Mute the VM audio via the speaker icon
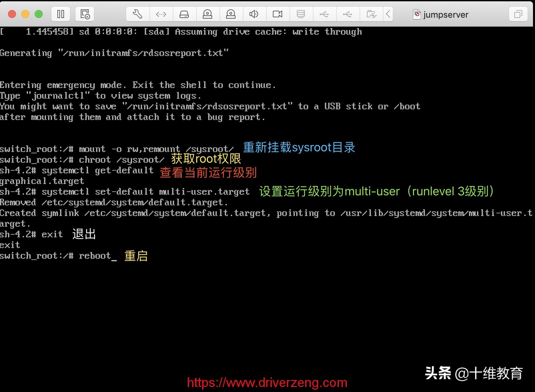The height and width of the screenshot is (392, 535). 254,14
